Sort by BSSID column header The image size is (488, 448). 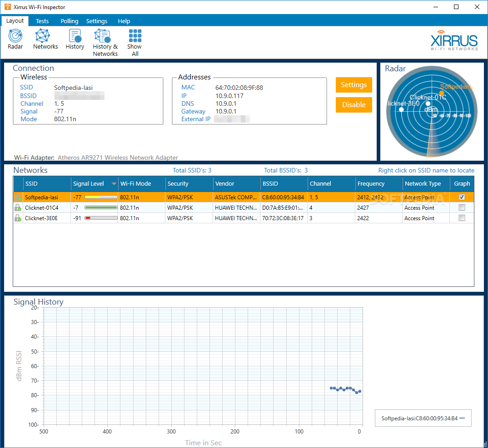click(284, 184)
